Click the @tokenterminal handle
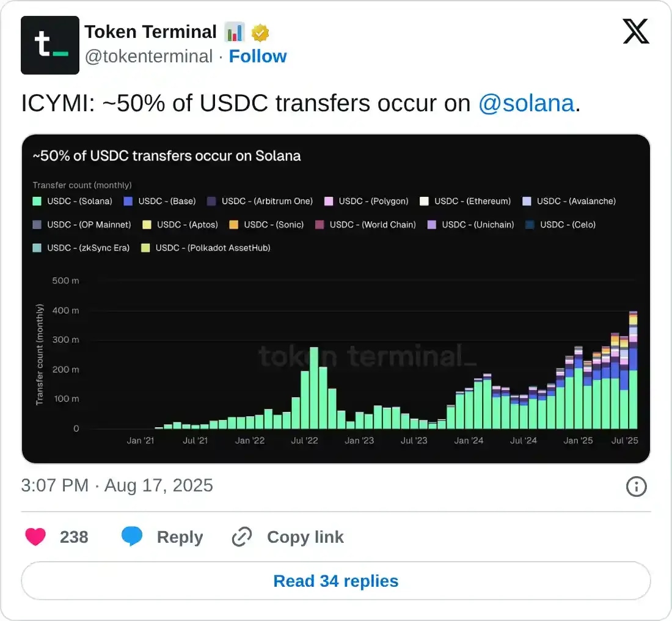This screenshot has height=621, width=672. pos(150,56)
